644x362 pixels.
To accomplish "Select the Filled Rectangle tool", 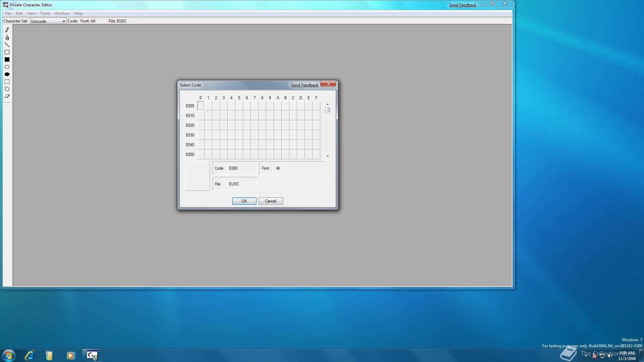I will (7, 60).
